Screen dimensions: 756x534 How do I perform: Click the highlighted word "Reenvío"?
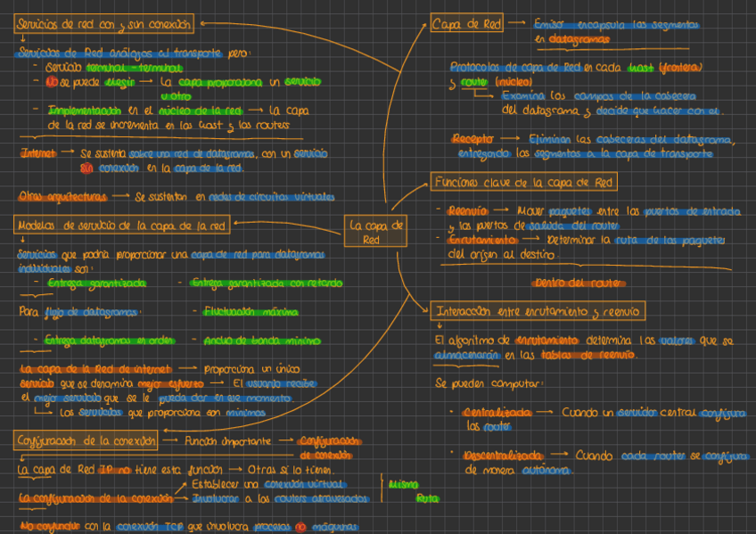(469, 211)
